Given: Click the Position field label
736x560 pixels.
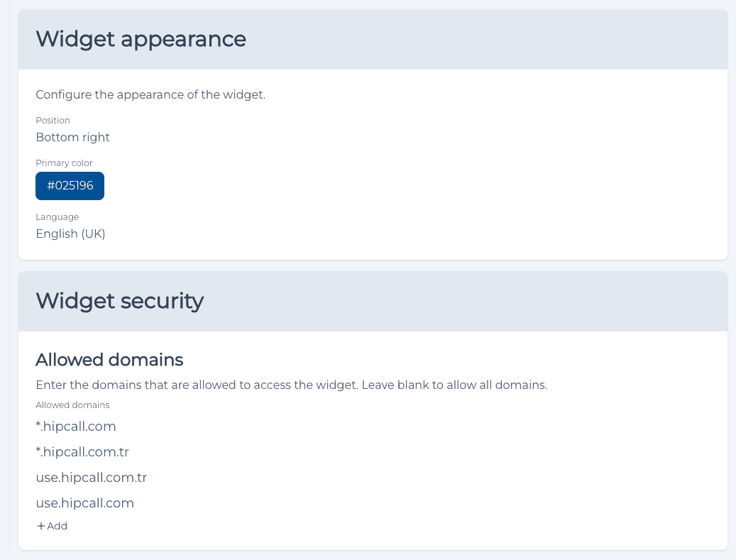Looking at the screenshot, I should click(x=53, y=120).
